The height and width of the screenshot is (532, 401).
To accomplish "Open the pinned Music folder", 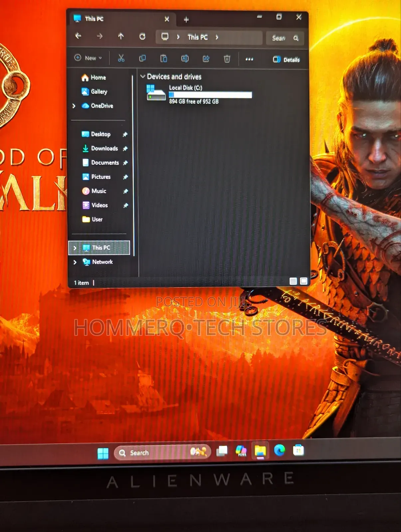I will (95, 191).
